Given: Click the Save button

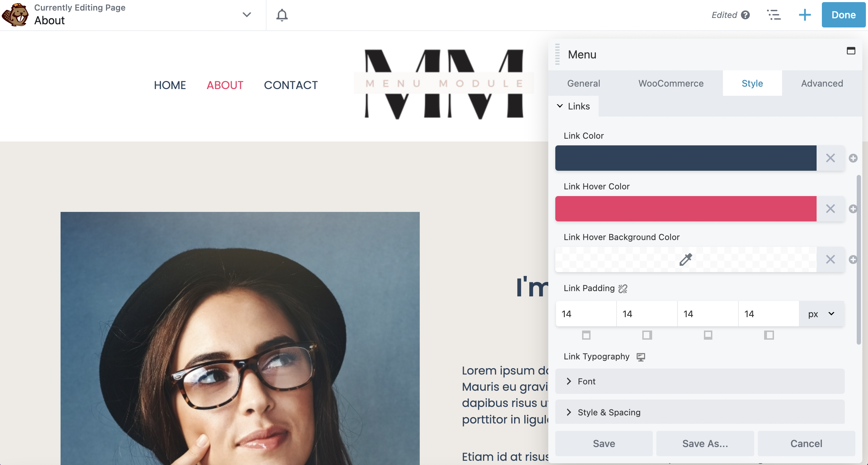Looking at the screenshot, I should [x=604, y=442].
